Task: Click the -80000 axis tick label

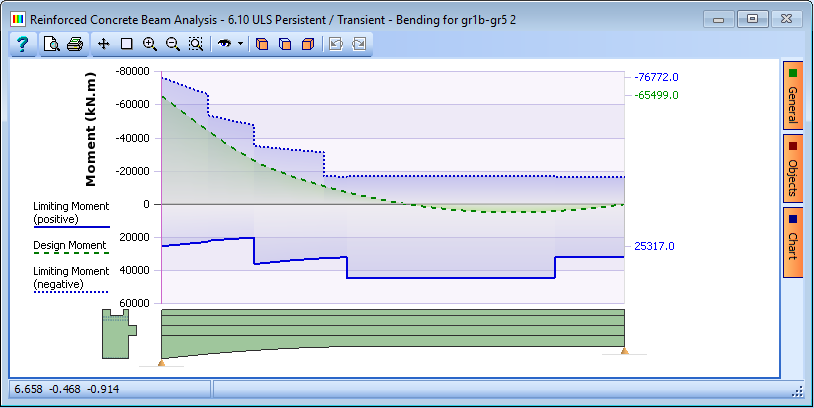Action: click(132, 71)
